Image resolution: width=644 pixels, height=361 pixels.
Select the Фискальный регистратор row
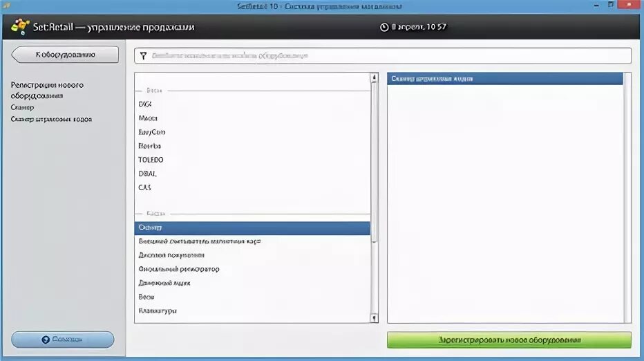pyautogui.click(x=252, y=269)
